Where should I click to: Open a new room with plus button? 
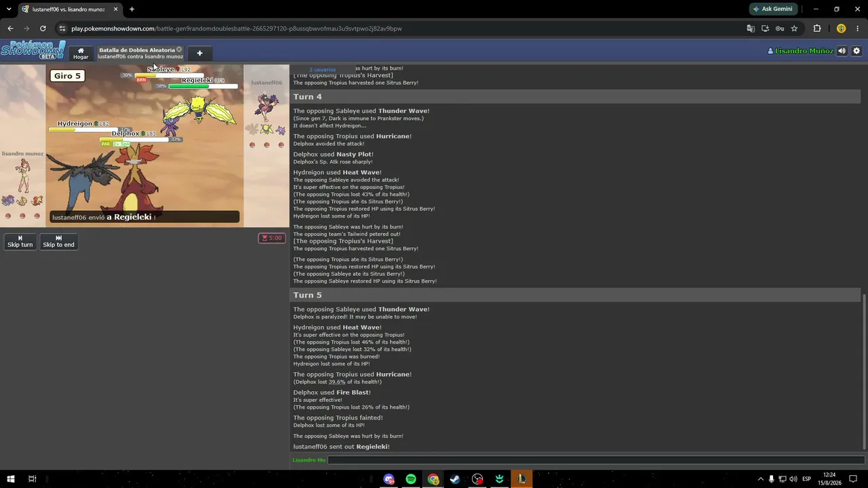(199, 53)
